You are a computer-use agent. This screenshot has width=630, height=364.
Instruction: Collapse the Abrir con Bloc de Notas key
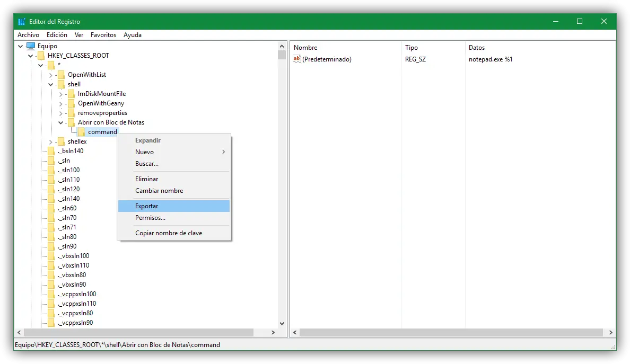click(60, 123)
